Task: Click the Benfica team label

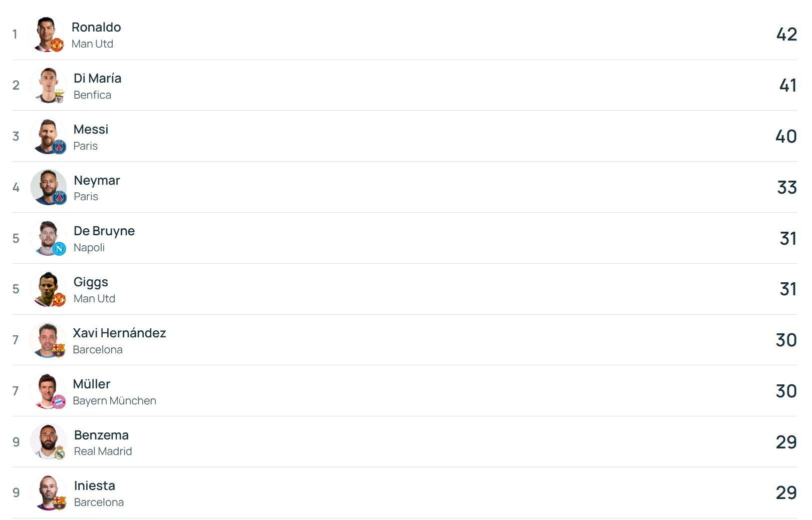Action: pyautogui.click(x=92, y=95)
